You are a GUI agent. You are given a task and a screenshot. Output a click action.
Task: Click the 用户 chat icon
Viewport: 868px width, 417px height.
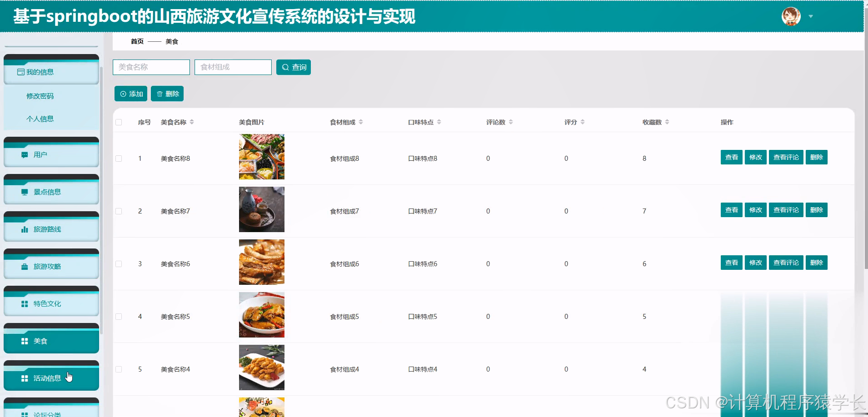click(x=25, y=155)
